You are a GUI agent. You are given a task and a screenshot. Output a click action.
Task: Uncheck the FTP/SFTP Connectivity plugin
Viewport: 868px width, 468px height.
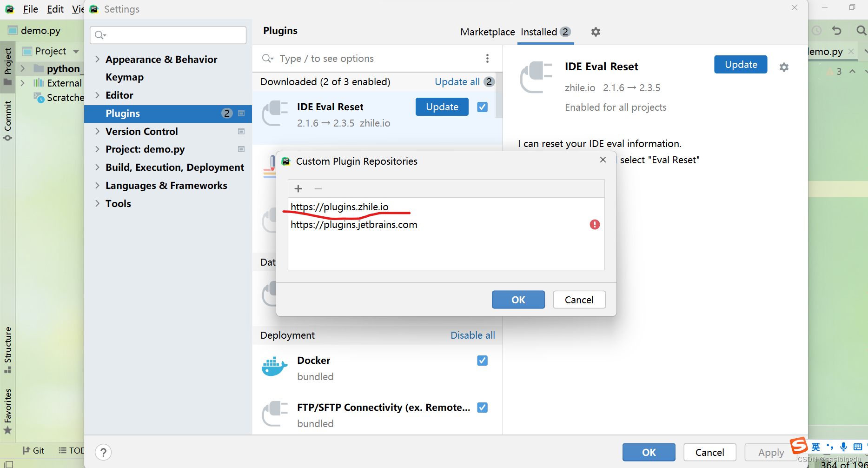pyautogui.click(x=482, y=408)
